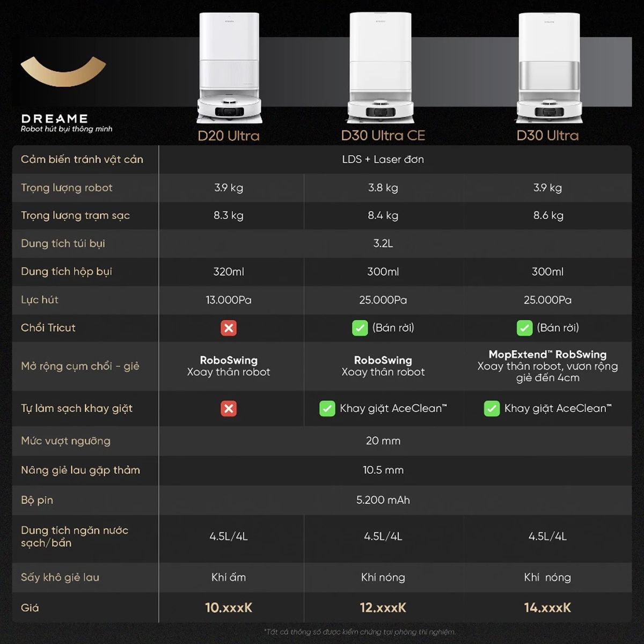This screenshot has height=644, width=644.
Task: Click the green check beside D30 Ultra AceClean
Action: (492, 408)
